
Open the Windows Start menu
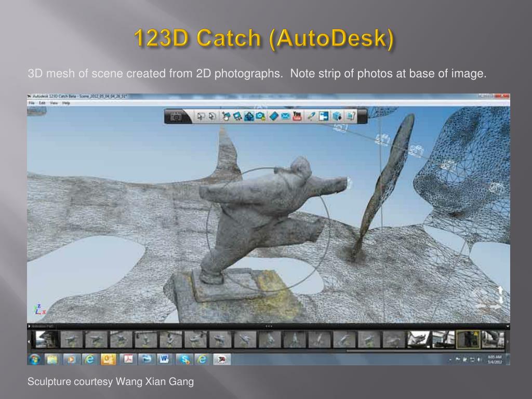(34, 359)
